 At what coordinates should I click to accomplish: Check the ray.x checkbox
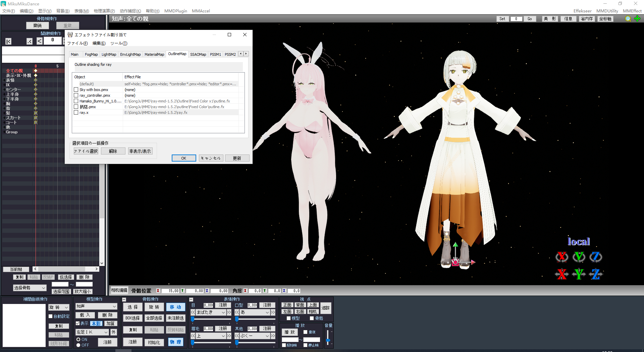pyautogui.click(x=76, y=113)
